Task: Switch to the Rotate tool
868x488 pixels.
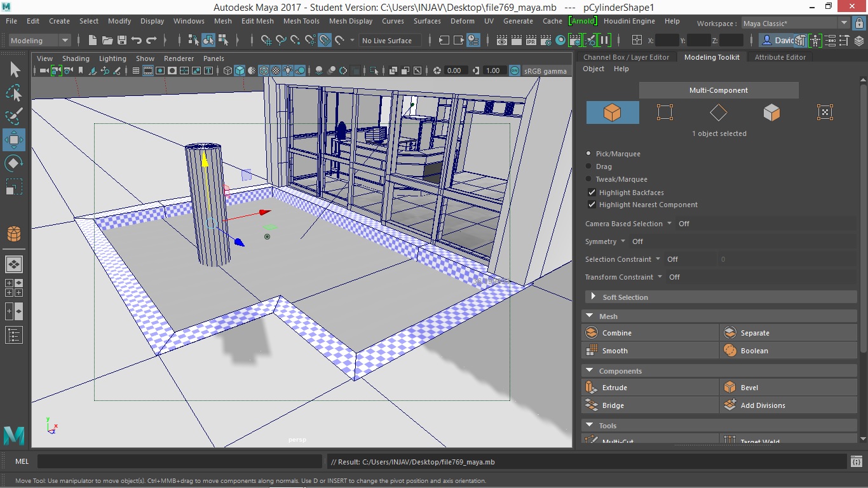Action: click(x=14, y=163)
